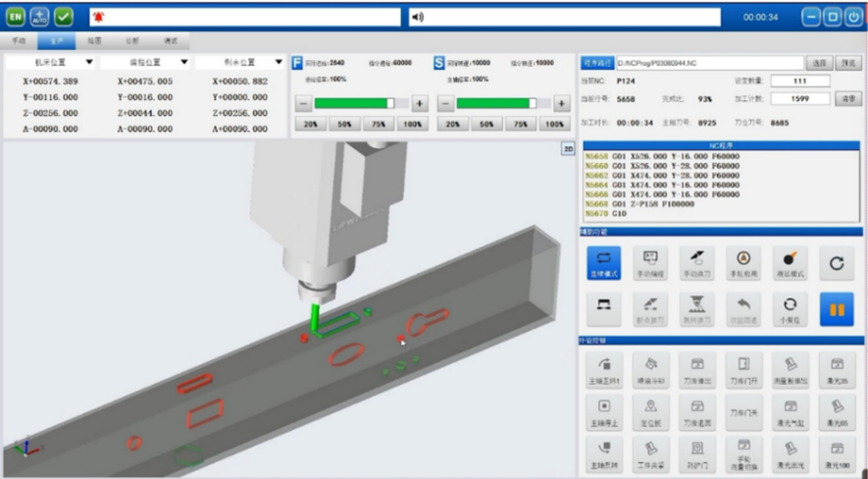Click the spindle speed override slider
The width and height of the screenshot is (868, 479).
[x=495, y=103]
